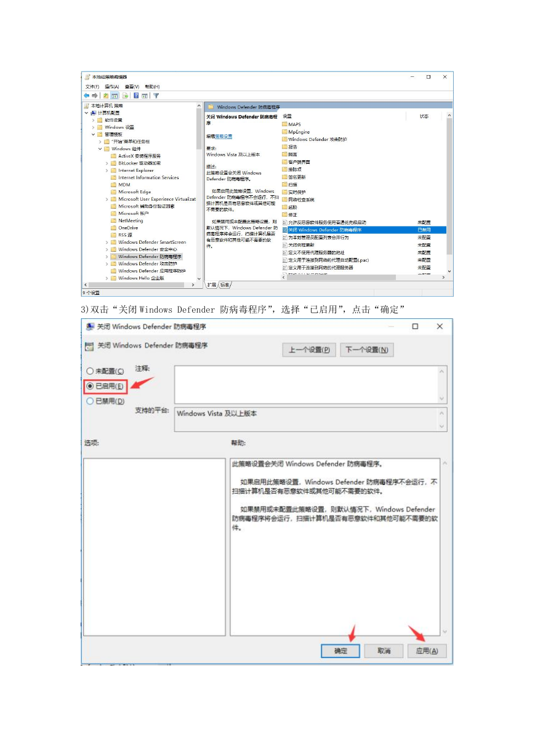Click the 状态 column header

(424, 116)
